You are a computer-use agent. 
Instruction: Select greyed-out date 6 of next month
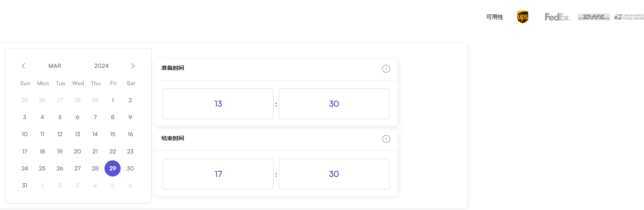pyautogui.click(x=130, y=185)
